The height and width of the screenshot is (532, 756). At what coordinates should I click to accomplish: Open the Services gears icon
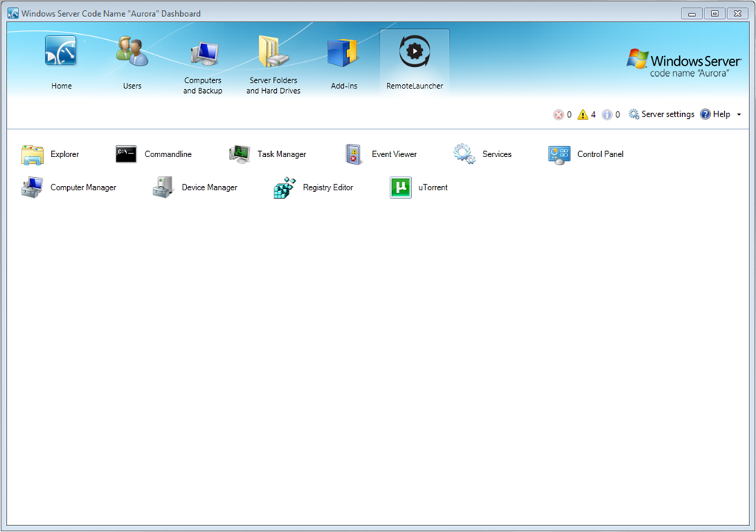click(464, 153)
